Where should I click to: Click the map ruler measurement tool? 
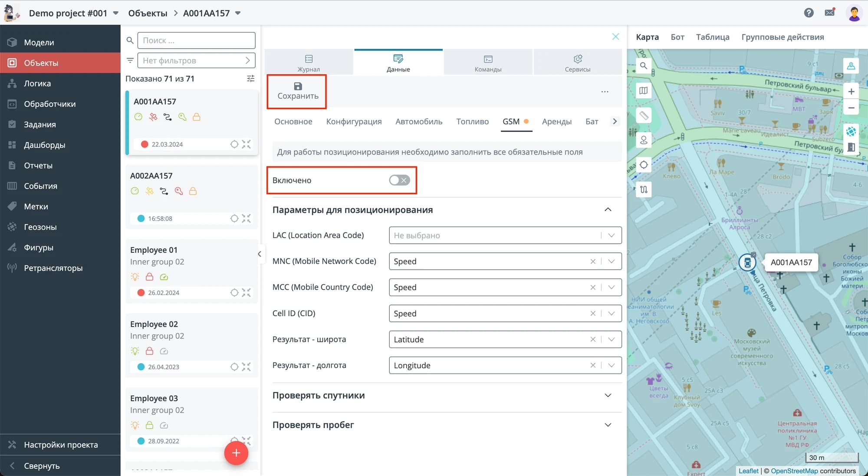click(x=644, y=116)
